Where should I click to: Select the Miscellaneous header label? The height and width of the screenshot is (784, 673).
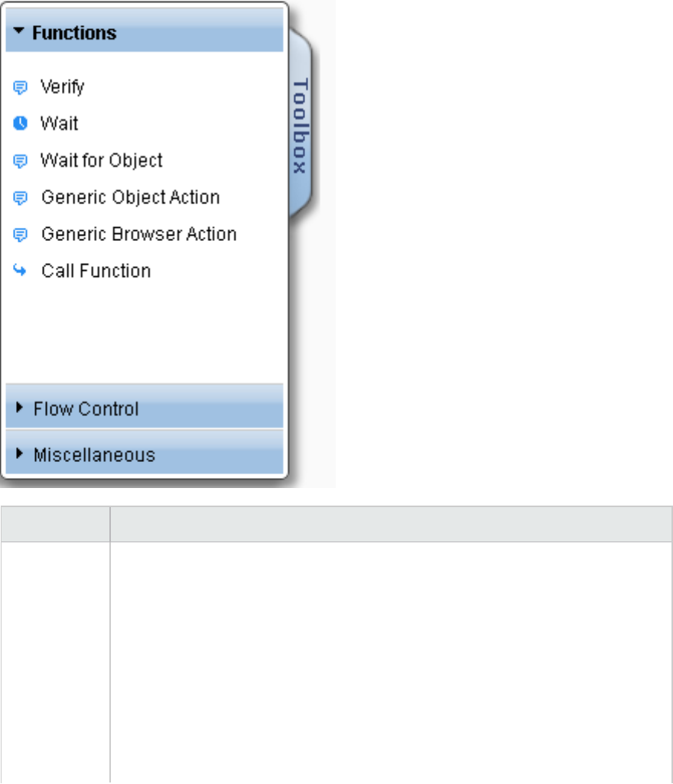[x=94, y=455]
